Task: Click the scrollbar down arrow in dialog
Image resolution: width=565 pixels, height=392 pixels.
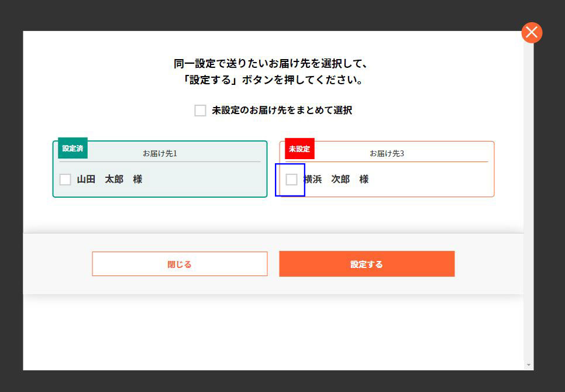Action: tap(529, 365)
